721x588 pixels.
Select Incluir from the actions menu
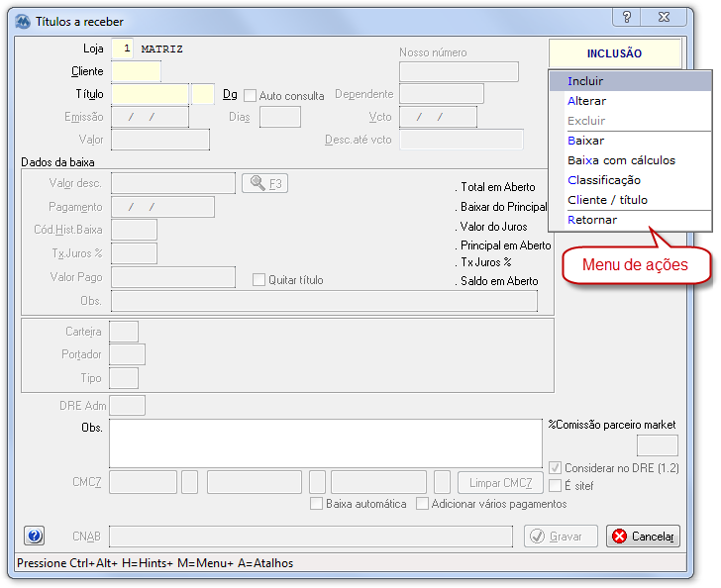coord(630,81)
